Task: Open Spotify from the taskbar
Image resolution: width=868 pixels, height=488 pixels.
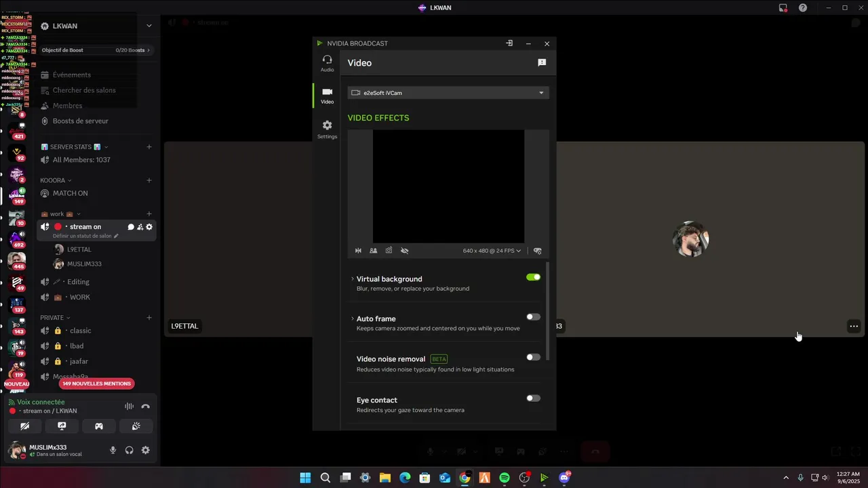Action: coord(505,478)
